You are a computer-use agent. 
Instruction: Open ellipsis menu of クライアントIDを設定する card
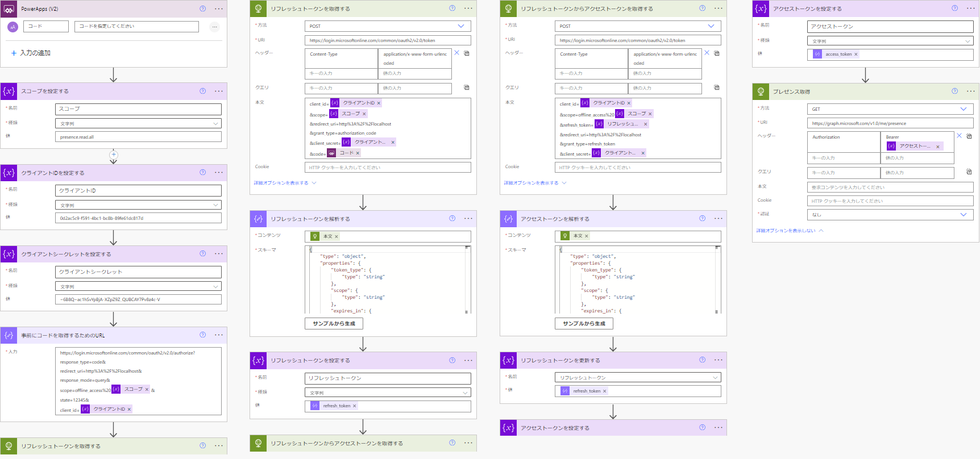point(219,172)
